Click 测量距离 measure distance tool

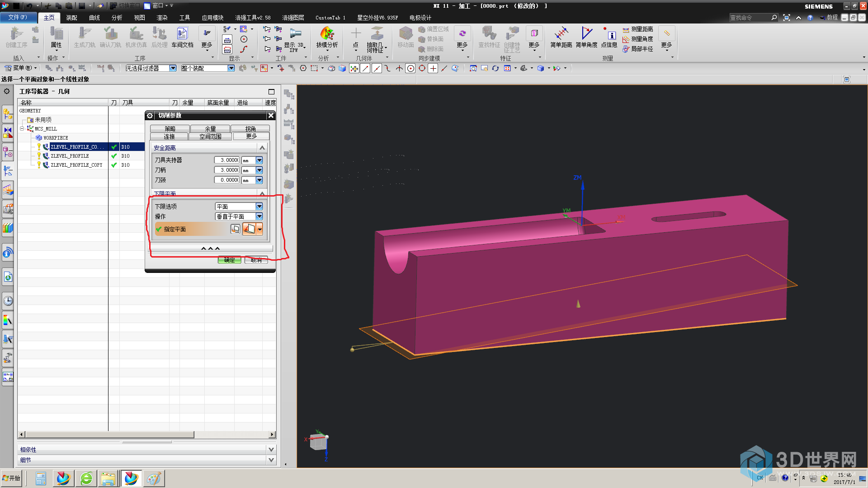pyautogui.click(x=638, y=29)
